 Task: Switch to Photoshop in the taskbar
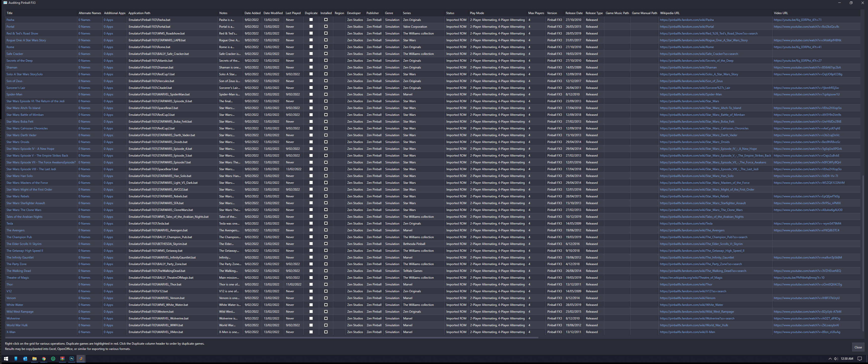pos(72,359)
